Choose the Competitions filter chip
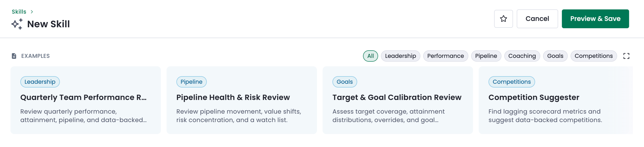 coord(593,56)
